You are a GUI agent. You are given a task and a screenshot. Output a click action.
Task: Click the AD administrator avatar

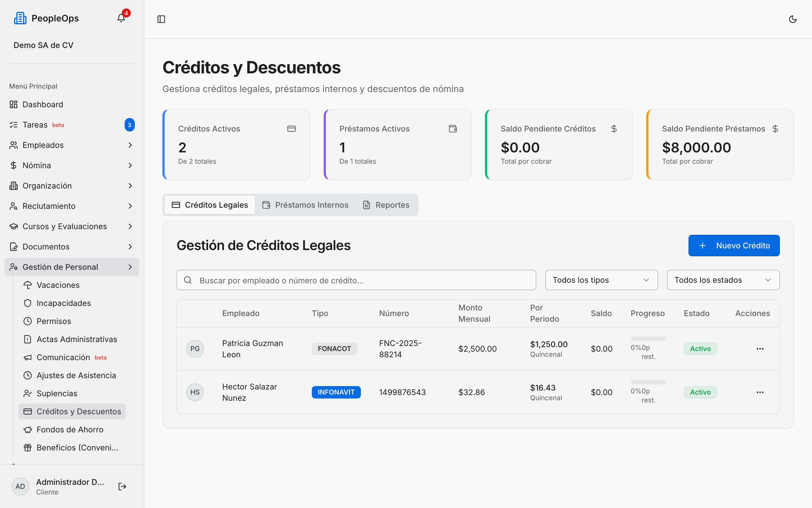pyautogui.click(x=20, y=487)
